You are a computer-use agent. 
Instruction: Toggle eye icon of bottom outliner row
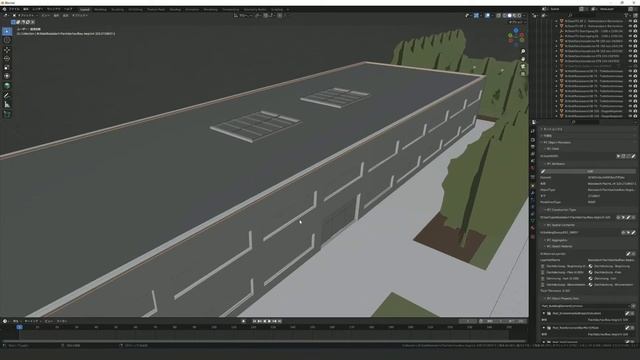click(630, 116)
